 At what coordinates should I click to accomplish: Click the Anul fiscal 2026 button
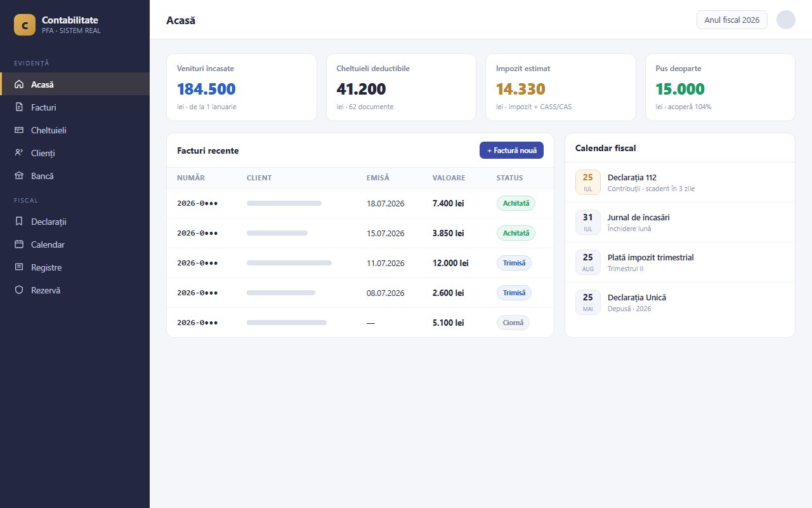tap(731, 20)
